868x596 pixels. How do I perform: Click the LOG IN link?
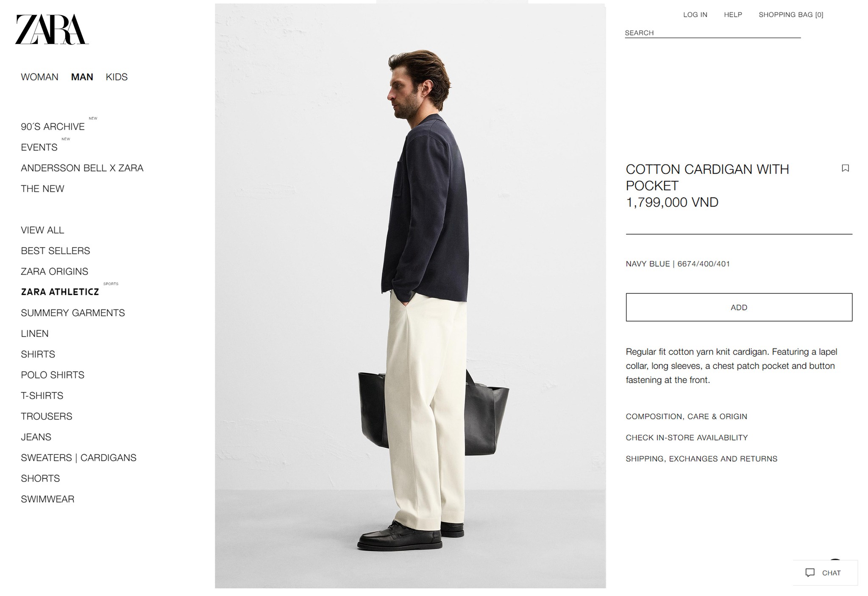pos(695,15)
